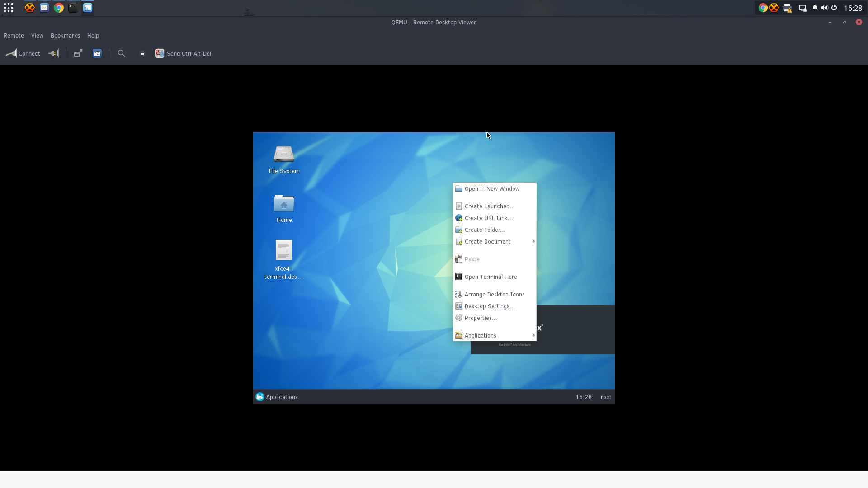Click the power icon in system tray

point(834,8)
